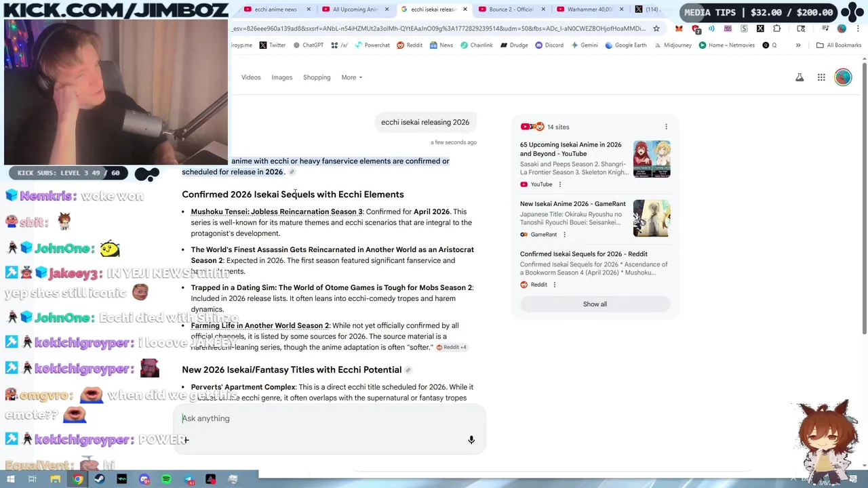Bookmark this page with the star icon
The height and width of the screenshot is (488, 868).
[x=656, y=28]
